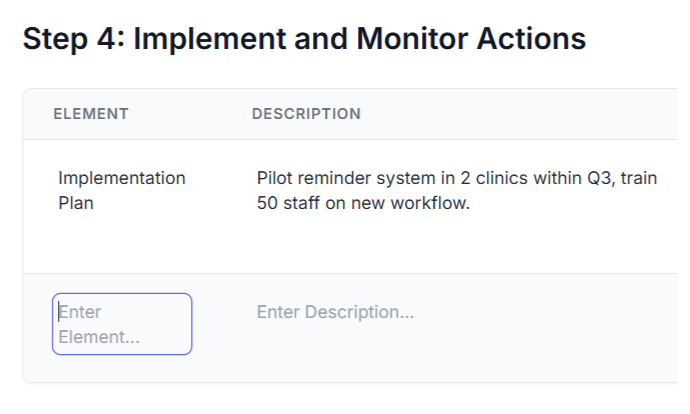Image resolution: width=690 pixels, height=414 pixels.
Task: Click the word 'workflow.' in description
Action: [432, 203]
